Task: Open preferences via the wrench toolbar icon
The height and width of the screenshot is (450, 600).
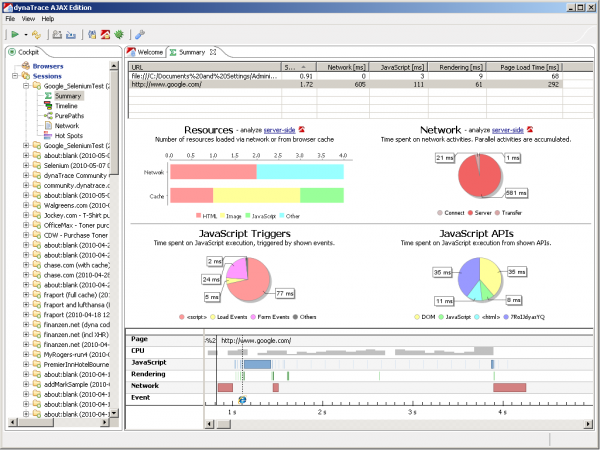Action: pyautogui.click(x=140, y=35)
